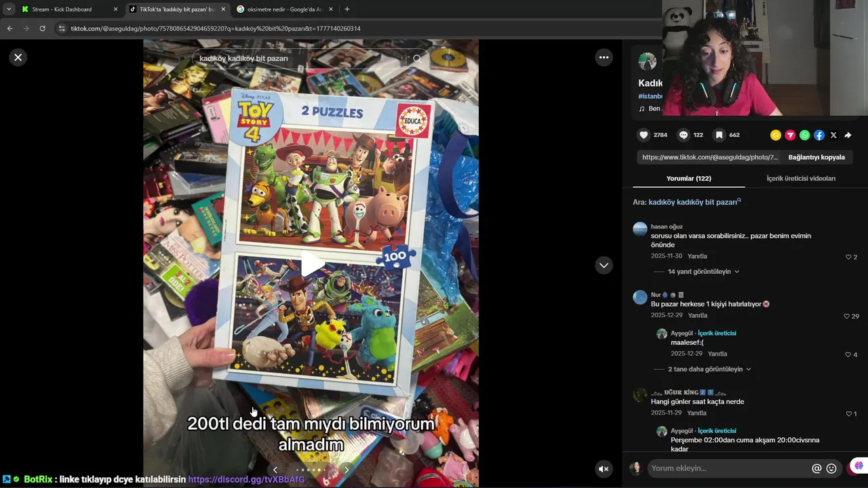Viewport: 868px width, 488px height.
Task: Show the next photo in carousel
Action: pos(347,469)
